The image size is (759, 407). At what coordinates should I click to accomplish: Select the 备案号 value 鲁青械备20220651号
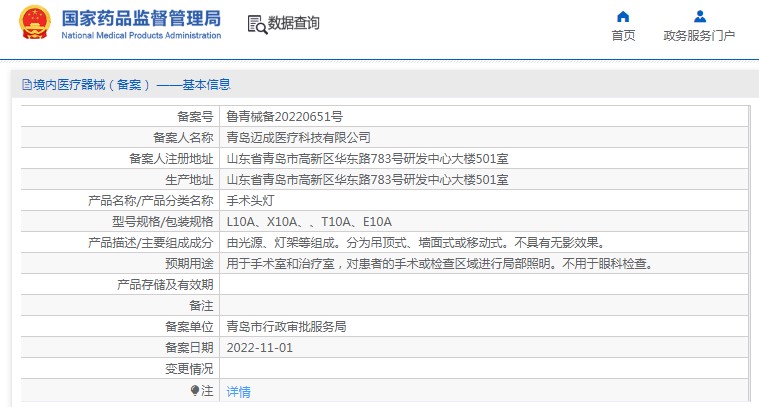[x=284, y=117]
